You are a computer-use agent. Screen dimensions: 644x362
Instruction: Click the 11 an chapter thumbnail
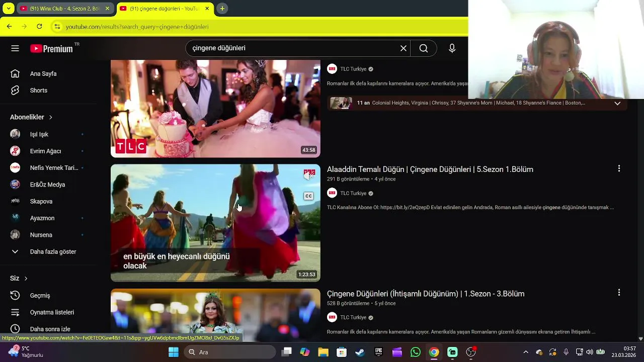point(341,103)
